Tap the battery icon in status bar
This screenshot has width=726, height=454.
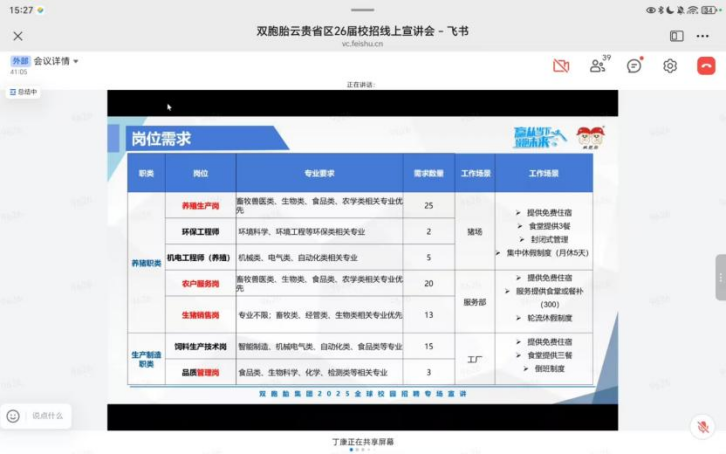click(x=712, y=9)
